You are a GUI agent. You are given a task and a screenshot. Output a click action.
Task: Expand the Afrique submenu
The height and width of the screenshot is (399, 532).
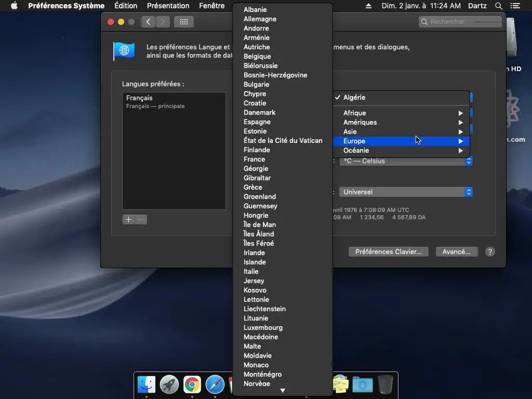coord(402,113)
